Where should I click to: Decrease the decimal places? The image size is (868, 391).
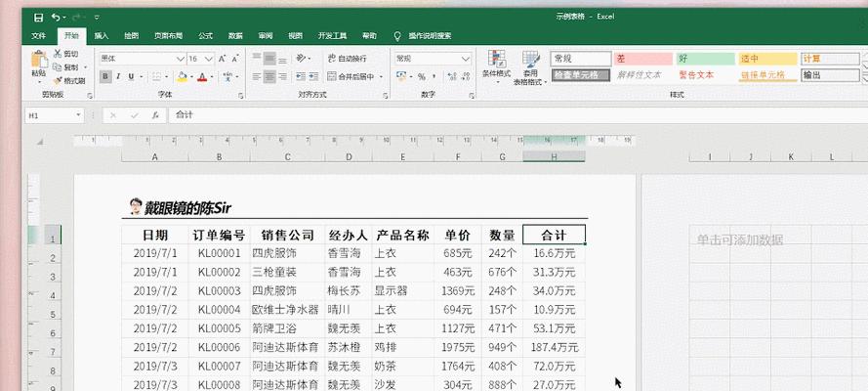pos(466,76)
